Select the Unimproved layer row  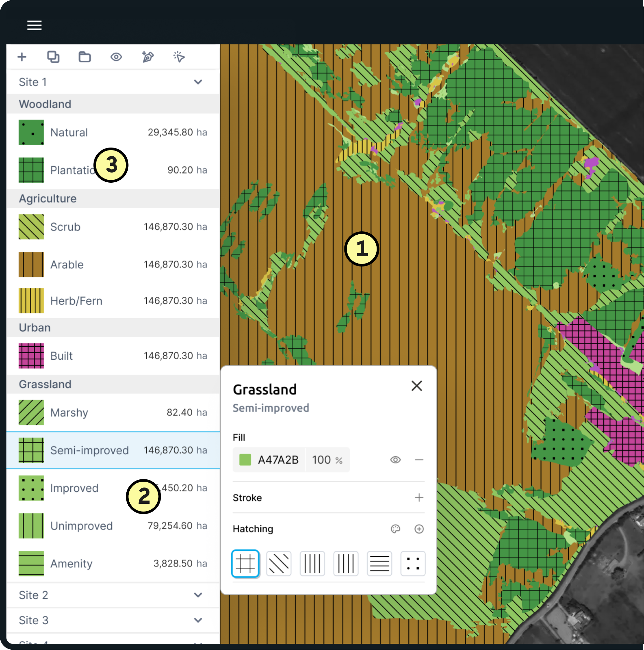click(113, 526)
